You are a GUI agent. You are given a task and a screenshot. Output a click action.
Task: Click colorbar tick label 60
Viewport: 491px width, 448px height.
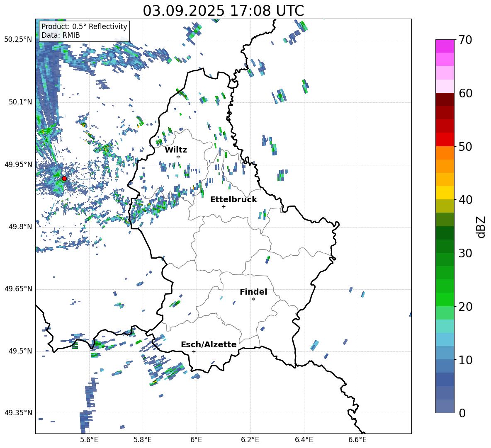[x=465, y=93]
